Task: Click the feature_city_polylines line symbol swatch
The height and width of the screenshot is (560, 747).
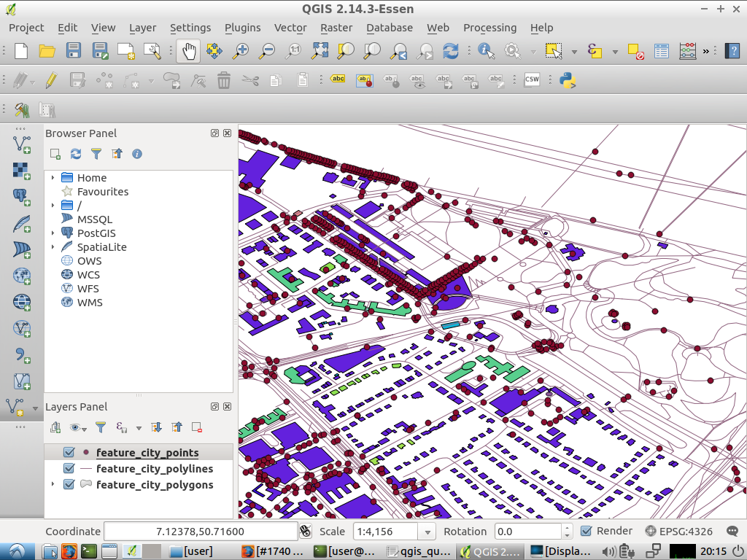Action: point(86,469)
